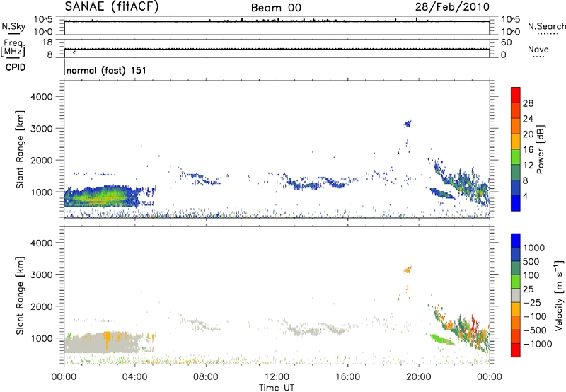Click the '24' label on Power colorbar
This screenshot has width=566, height=392.
click(x=528, y=119)
